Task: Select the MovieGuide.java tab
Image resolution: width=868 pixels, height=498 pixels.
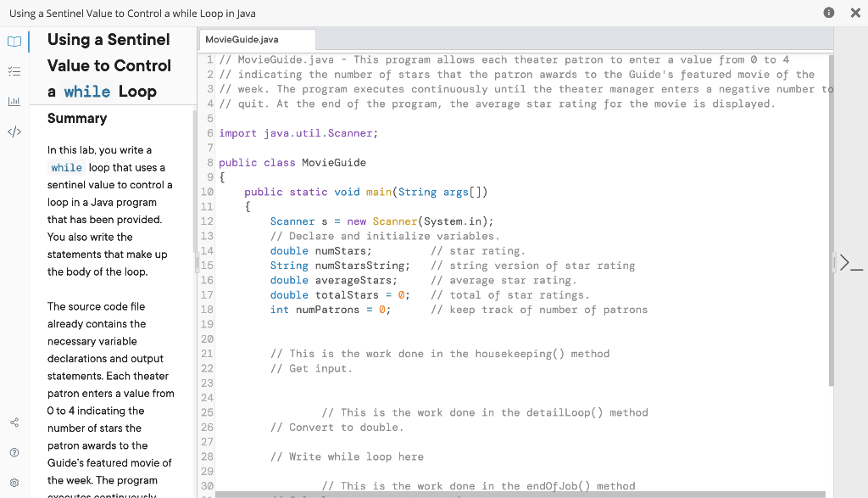Action: point(256,39)
